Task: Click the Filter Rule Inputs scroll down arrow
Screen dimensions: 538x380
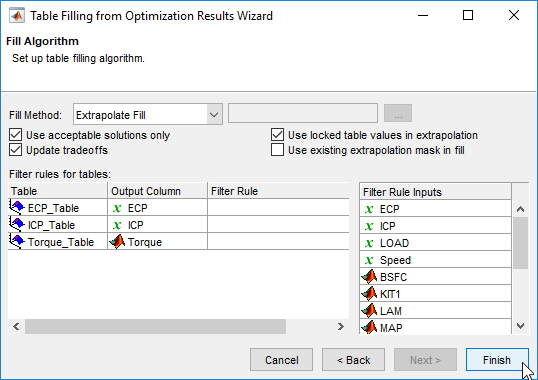Action: 521,326
